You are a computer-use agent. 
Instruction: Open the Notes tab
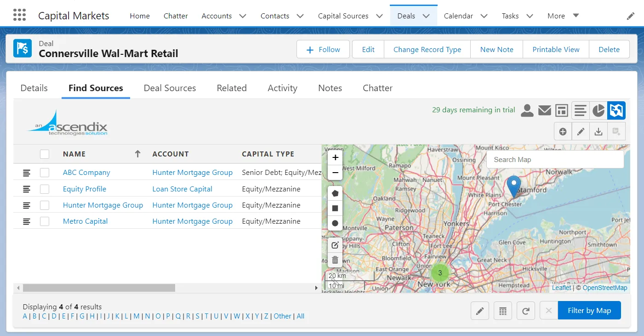[330, 88]
